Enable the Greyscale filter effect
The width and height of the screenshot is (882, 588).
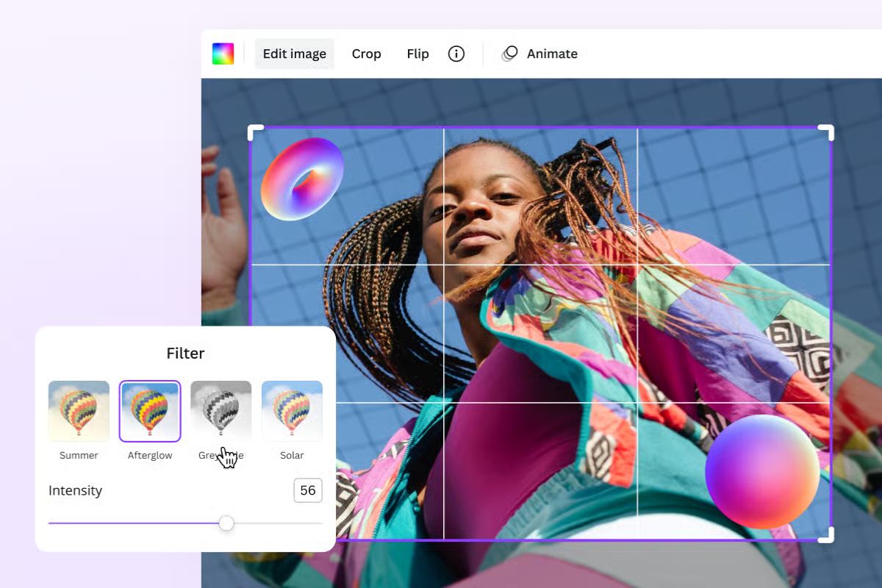tap(220, 410)
